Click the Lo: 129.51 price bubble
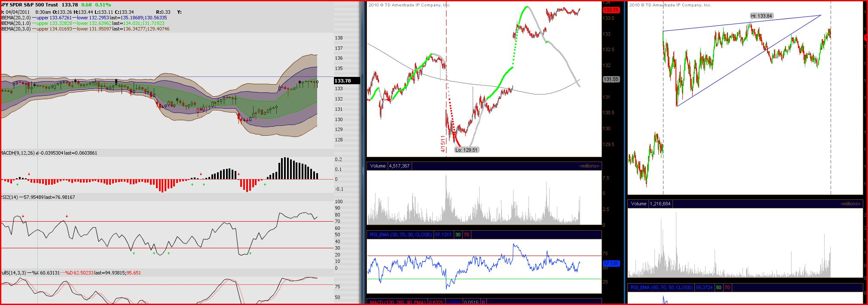Image resolution: width=868 pixels, height=305 pixels. [x=467, y=150]
